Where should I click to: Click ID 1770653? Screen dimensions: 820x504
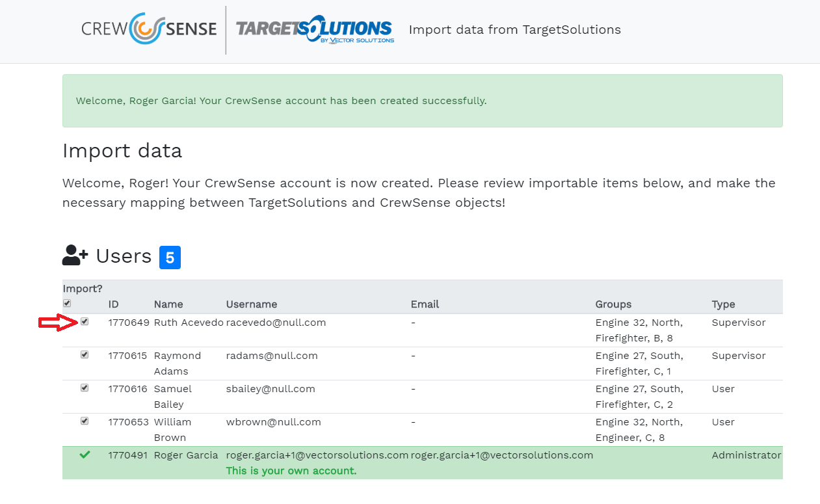pyautogui.click(x=129, y=422)
